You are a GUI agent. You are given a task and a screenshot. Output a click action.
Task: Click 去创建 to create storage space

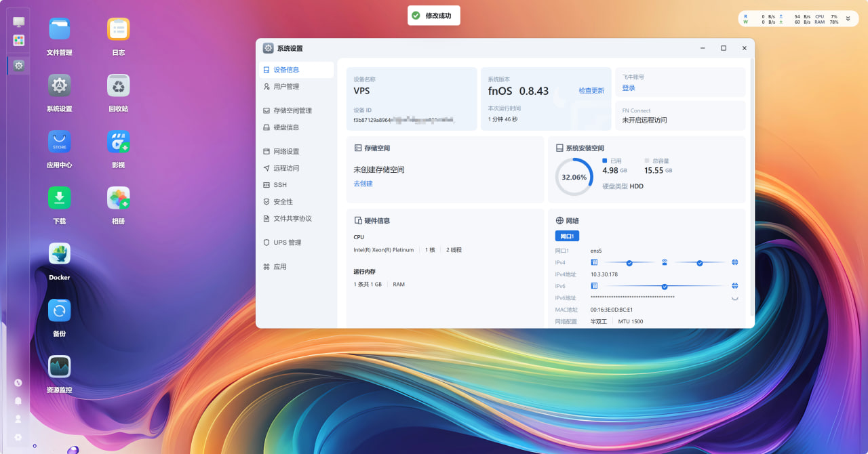point(363,184)
